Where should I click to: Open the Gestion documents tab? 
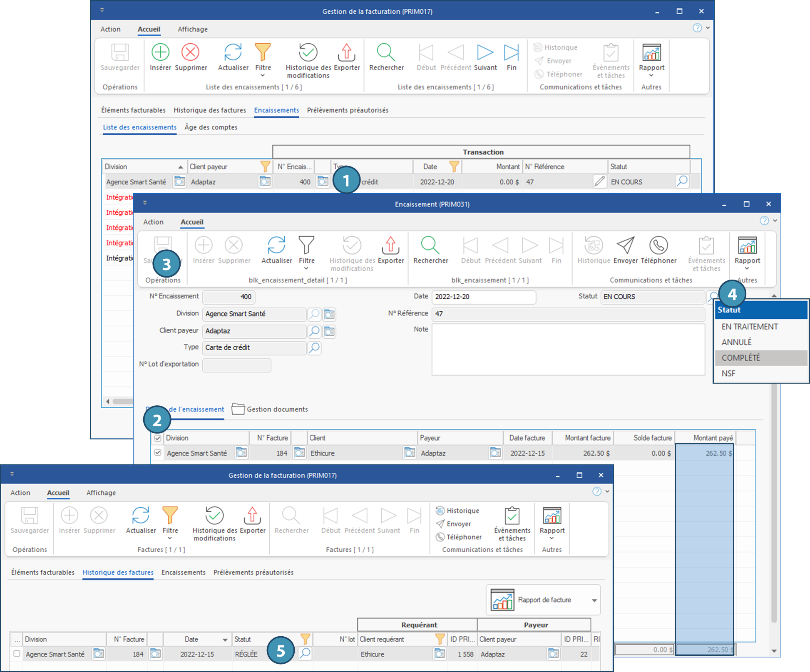[x=277, y=409]
